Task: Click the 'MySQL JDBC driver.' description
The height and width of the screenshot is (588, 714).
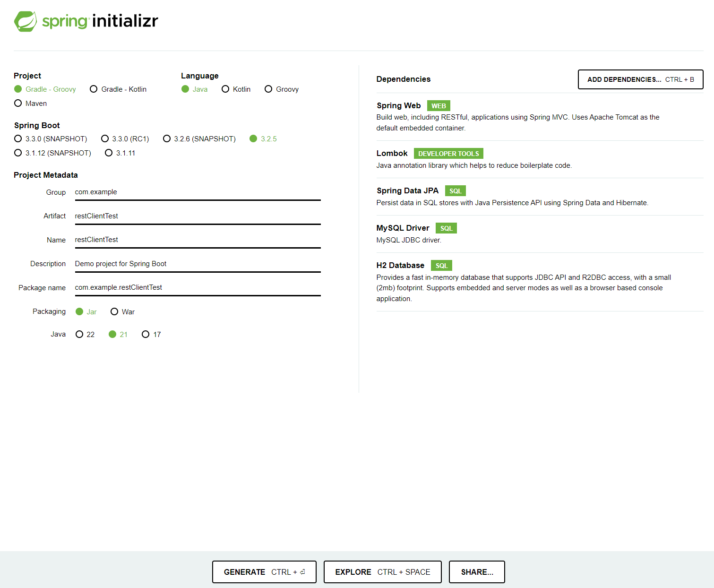Action: [x=409, y=240]
